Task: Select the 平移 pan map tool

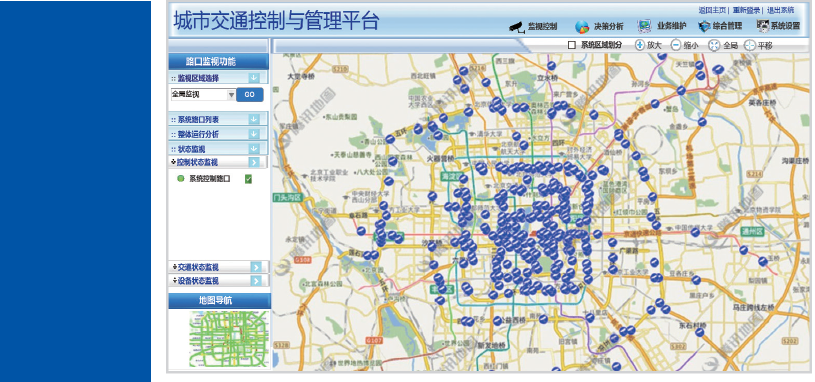Action: click(x=750, y=46)
